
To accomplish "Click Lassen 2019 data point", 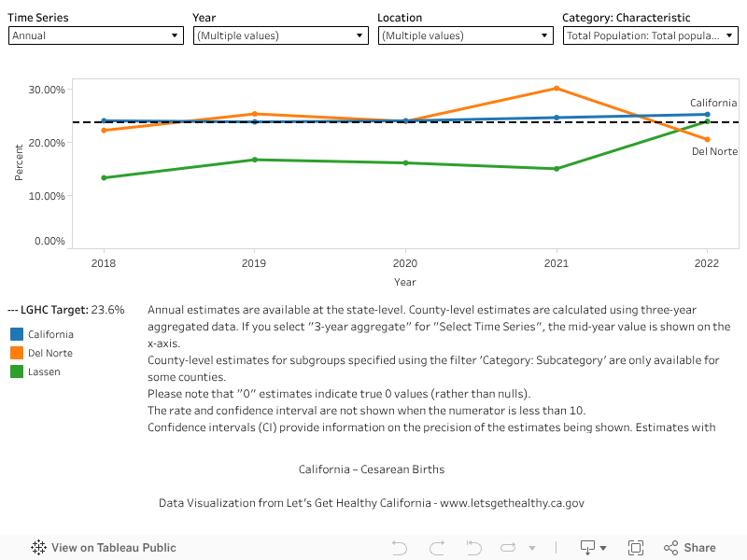I will tap(255, 160).
